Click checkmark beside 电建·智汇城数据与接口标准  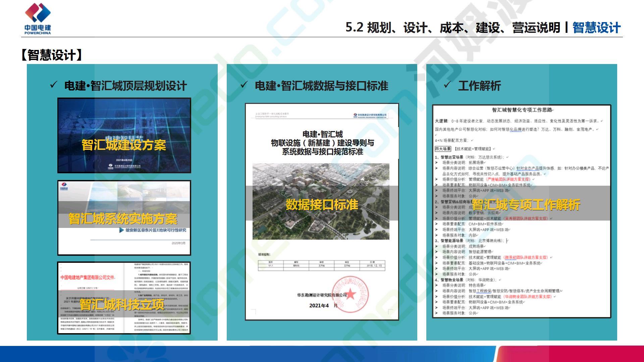coord(244,85)
